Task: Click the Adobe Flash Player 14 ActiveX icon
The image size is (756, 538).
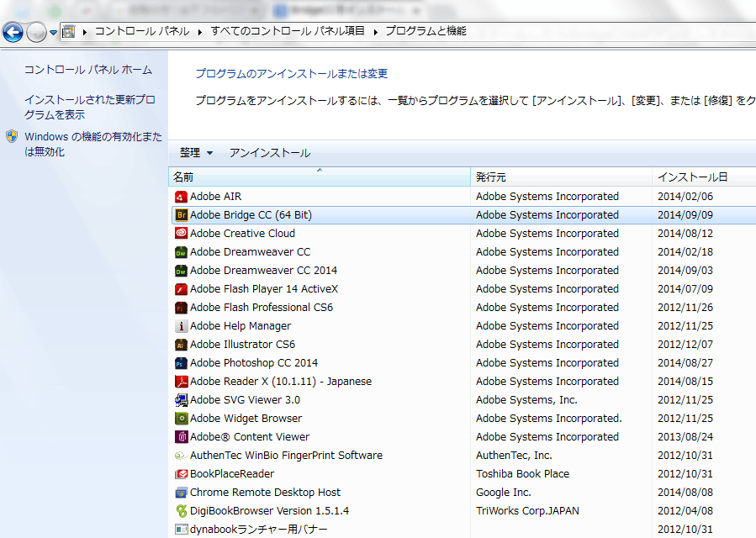Action: [181, 289]
